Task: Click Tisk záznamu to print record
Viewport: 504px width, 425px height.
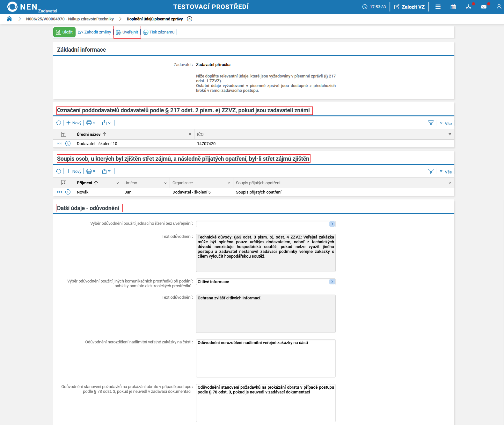Action: click(x=159, y=32)
